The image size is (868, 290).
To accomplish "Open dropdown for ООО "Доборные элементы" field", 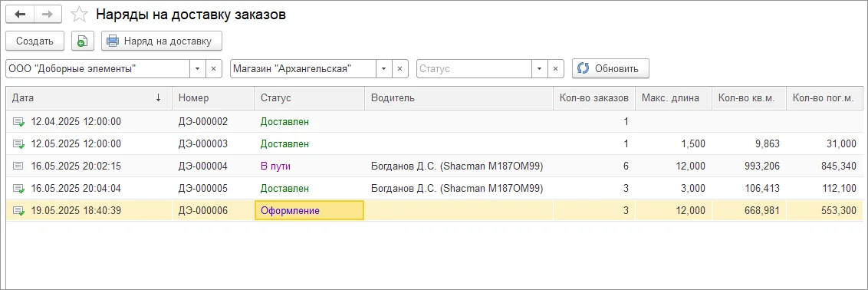I will pyautogui.click(x=198, y=68).
